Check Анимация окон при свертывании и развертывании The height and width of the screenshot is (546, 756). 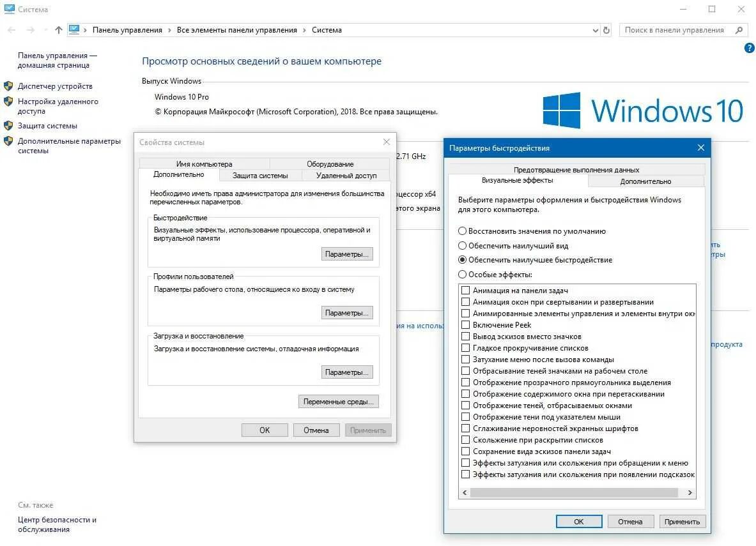point(465,301)
